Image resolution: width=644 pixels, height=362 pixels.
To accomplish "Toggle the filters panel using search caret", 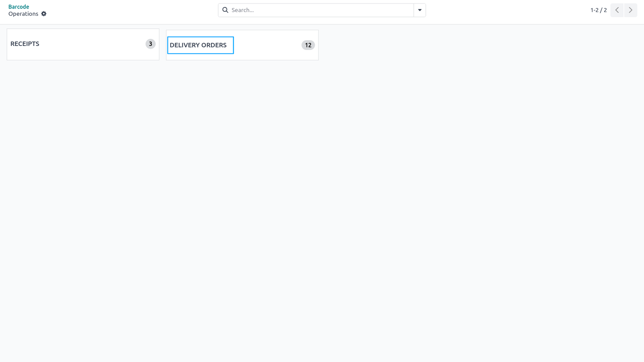I will pos(420,10).
